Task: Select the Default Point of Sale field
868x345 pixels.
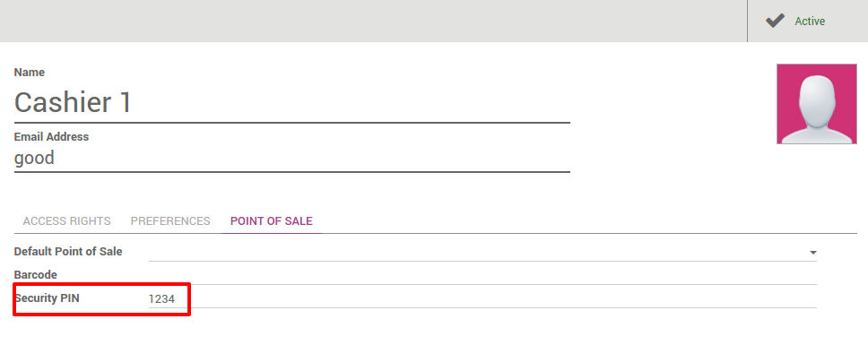Action: (x=482, y=252)
